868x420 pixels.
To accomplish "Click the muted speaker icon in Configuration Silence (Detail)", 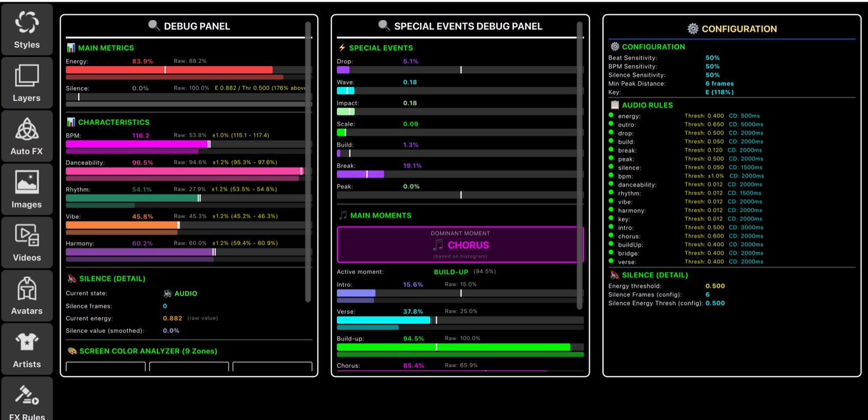I will tap(615, 275).
